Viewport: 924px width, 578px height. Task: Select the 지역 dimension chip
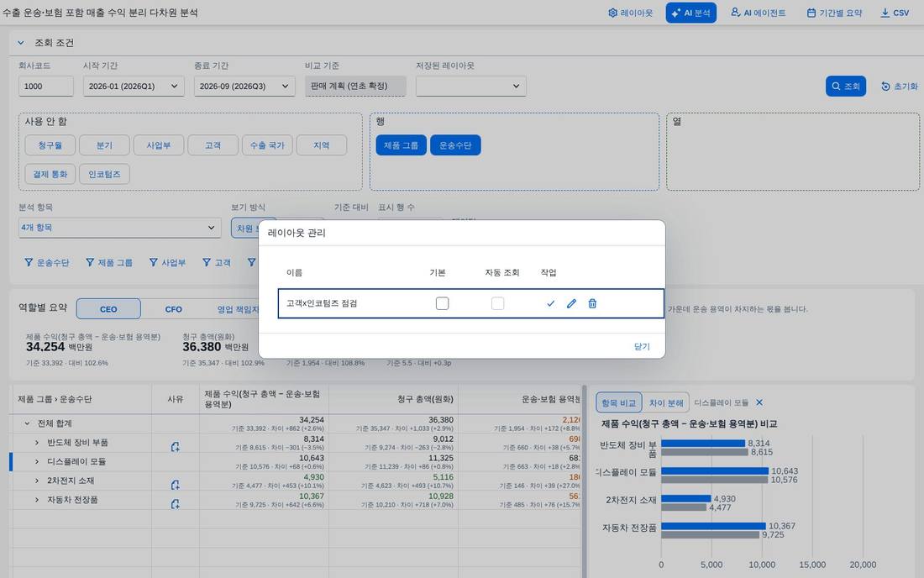pyautogui.click(x=321, y=145)
